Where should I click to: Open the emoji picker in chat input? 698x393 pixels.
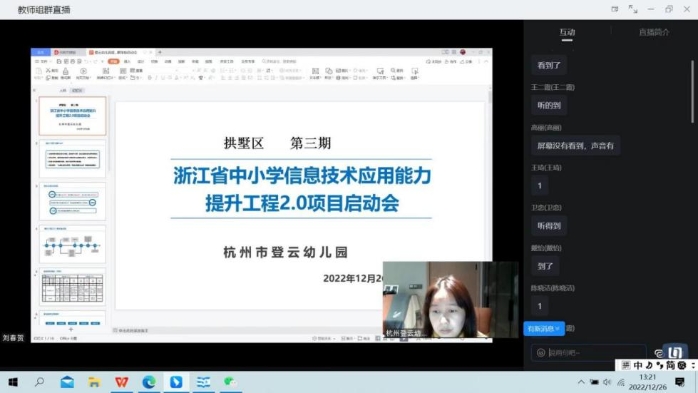[x=541, y=352]
